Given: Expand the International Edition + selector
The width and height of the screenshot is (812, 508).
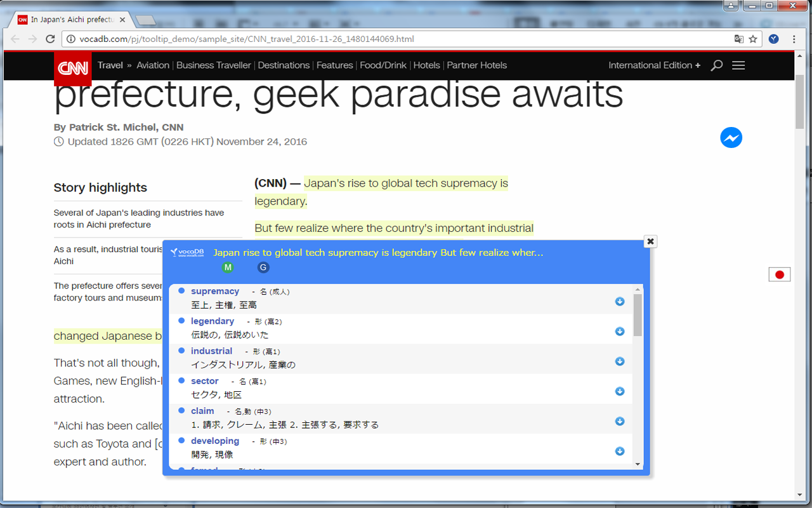Looking at the screenshot, I should click(655, 65).
